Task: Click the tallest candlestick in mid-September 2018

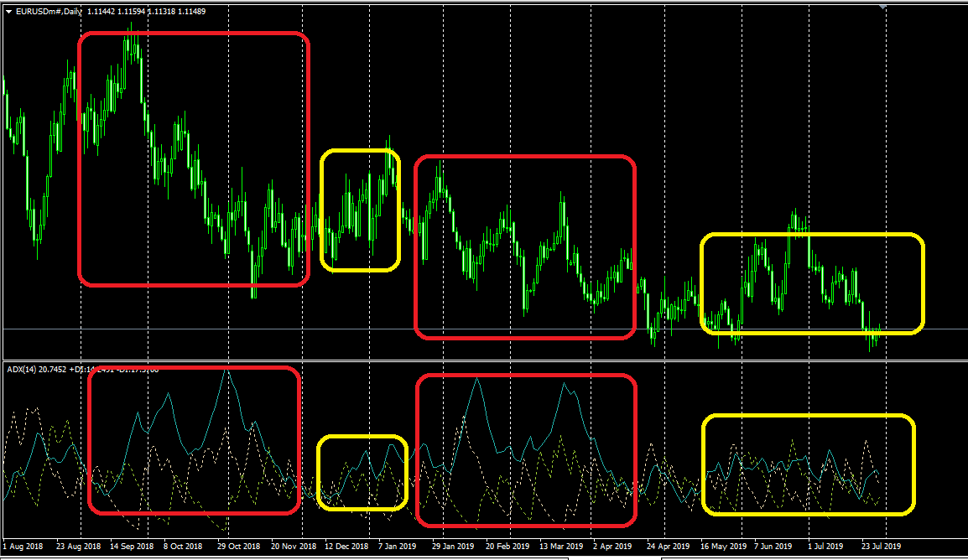Action: [133, 50]
